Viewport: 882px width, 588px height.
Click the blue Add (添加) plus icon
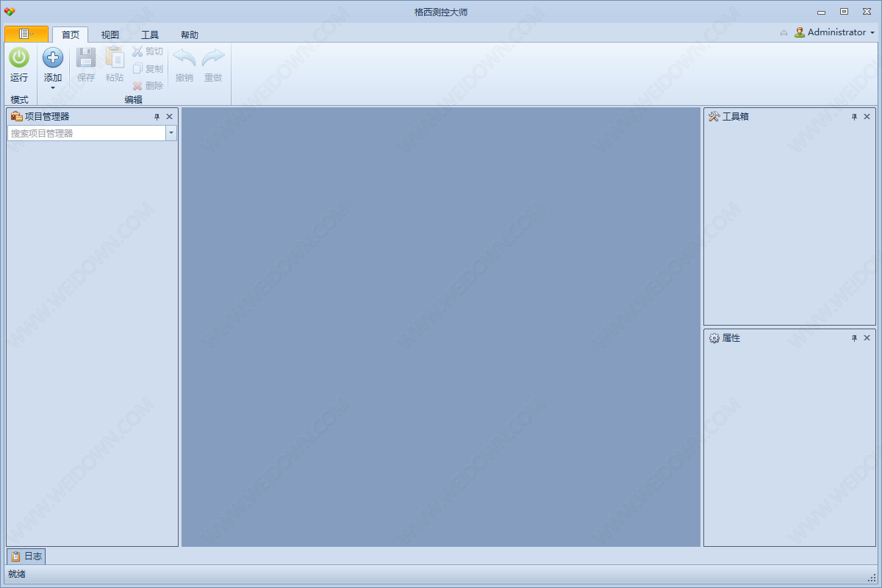pos(53,57)
